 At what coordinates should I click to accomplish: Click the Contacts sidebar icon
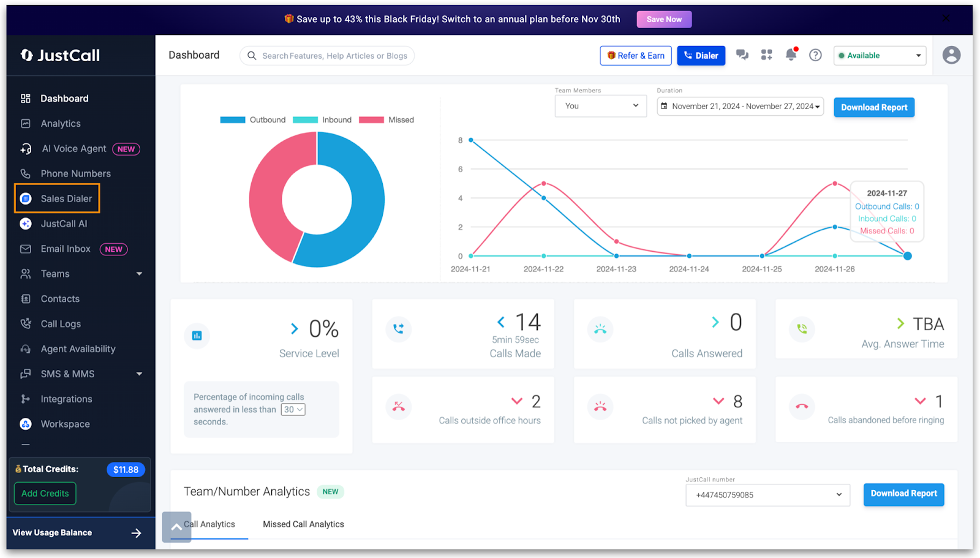coord(26,299)
